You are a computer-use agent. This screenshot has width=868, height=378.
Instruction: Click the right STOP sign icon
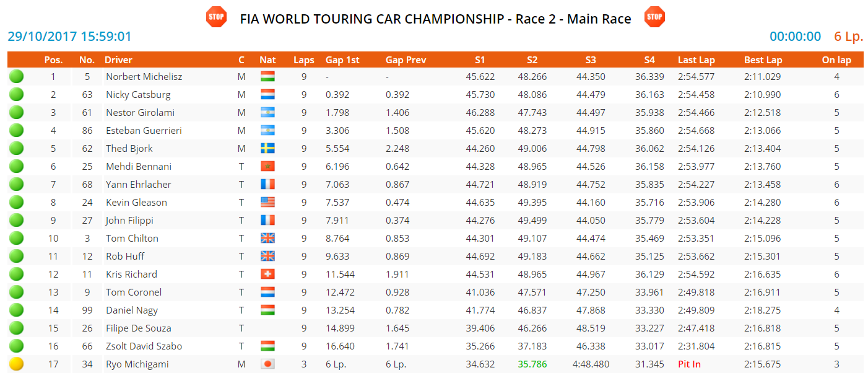click(654, 17)
